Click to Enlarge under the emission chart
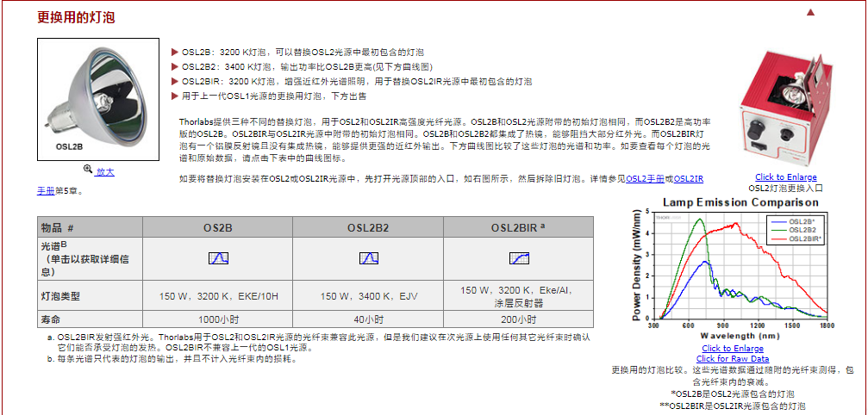 pyautogui.click(x=732, y=349)
